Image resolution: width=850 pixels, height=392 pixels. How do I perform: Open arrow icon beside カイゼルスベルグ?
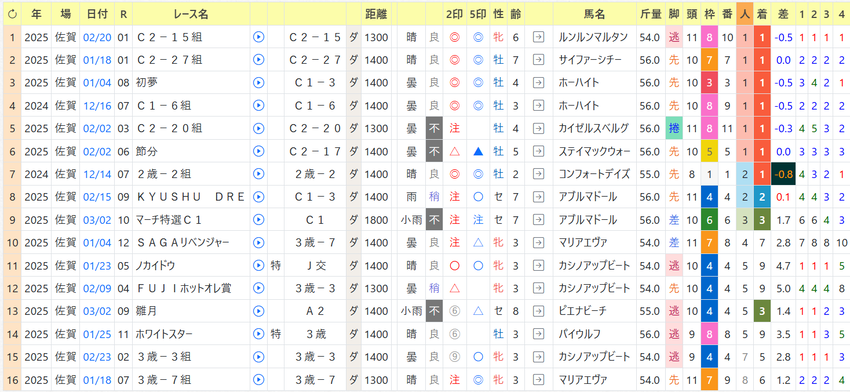[x=538, y=128]
